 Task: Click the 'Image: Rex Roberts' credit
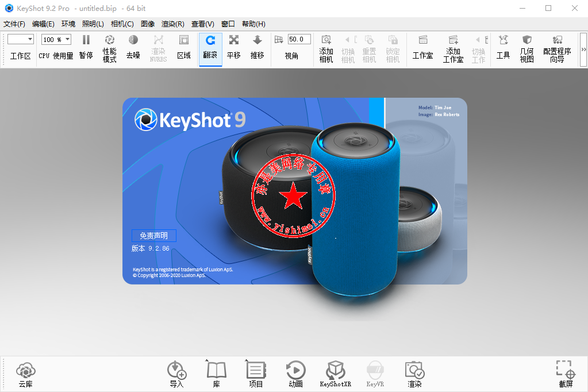[x=439, y=114]
